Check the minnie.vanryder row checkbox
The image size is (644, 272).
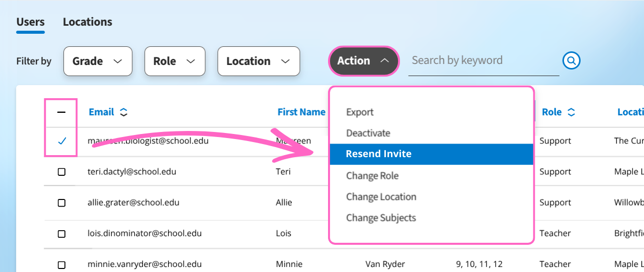[61, 264]
